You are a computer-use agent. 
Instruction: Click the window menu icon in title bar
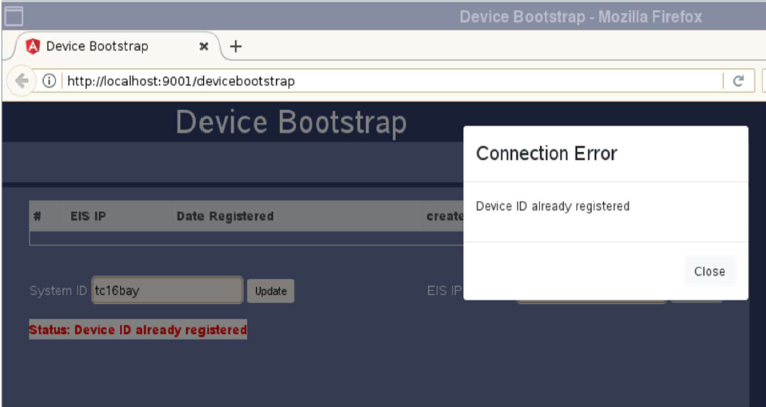14,16
